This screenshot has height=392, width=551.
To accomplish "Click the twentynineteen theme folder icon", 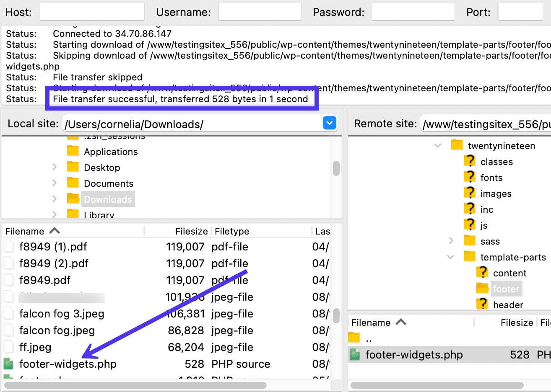I will pyautogui.click(x=457, y=145).
